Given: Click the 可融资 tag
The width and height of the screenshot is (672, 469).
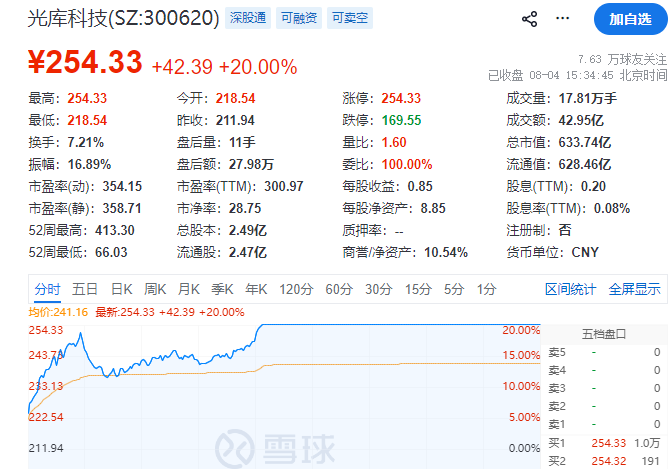Looking at the screenshot, I should (299, 18).
